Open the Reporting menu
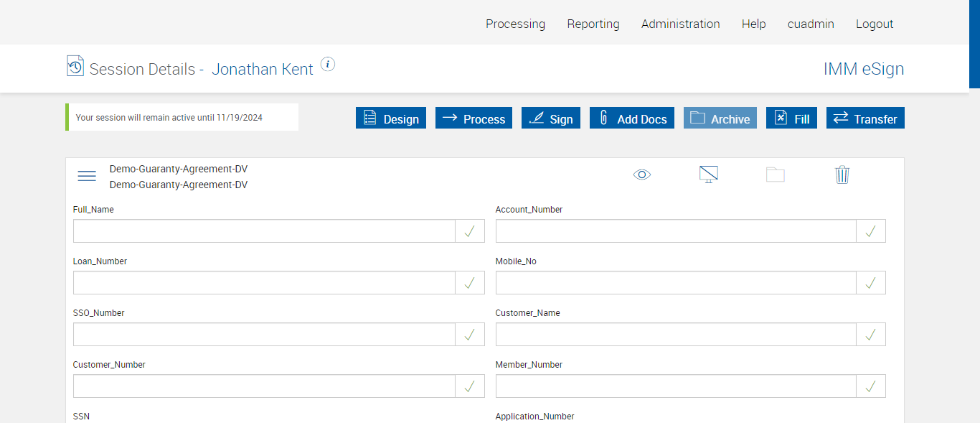This screenshot has width=980, height=423. (x=593, y=24)
